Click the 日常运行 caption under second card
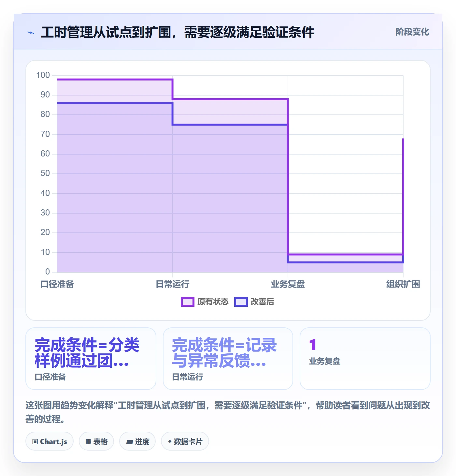456x476 pixels. coord(188,377)
